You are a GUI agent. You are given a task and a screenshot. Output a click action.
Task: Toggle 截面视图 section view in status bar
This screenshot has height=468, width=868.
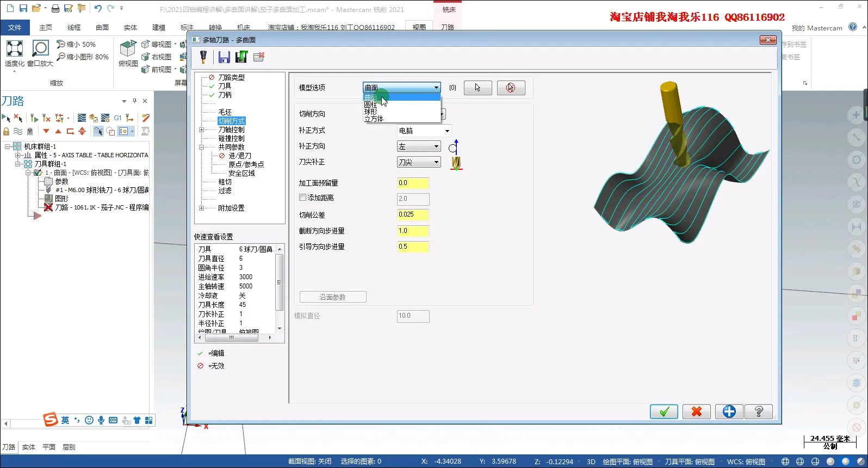pos(309,461)
